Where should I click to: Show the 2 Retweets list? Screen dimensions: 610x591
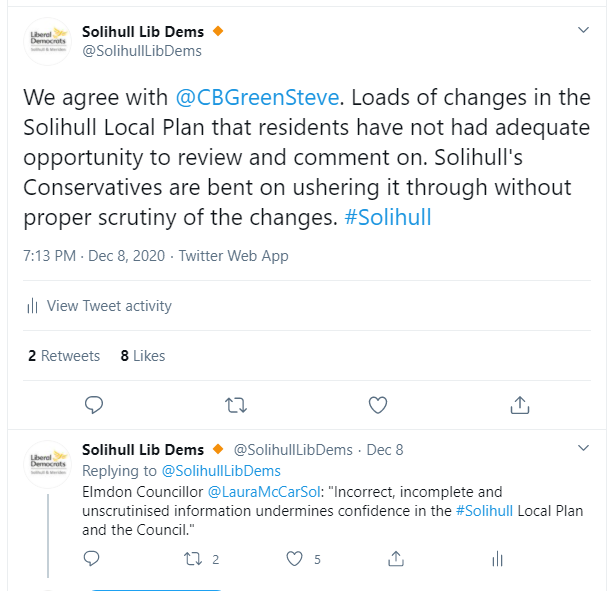64,356
